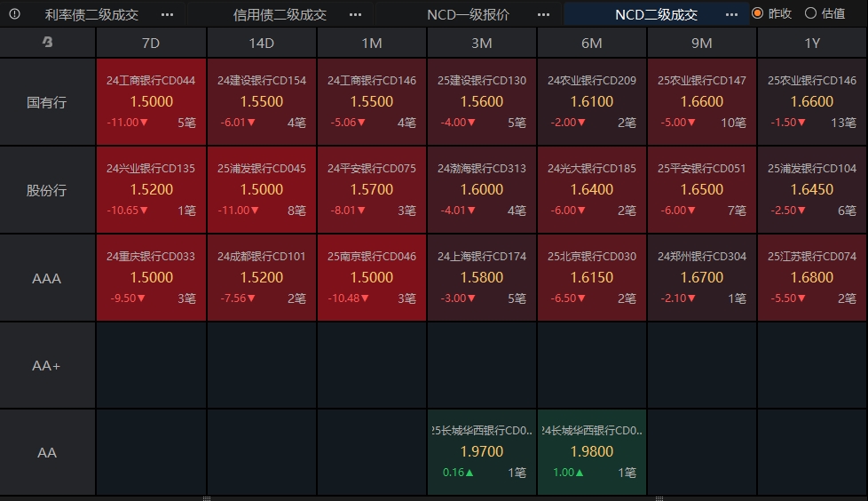868x501 pixels.
Task: Open the 24农业银行CD209 cell
Action: (592, 102)
